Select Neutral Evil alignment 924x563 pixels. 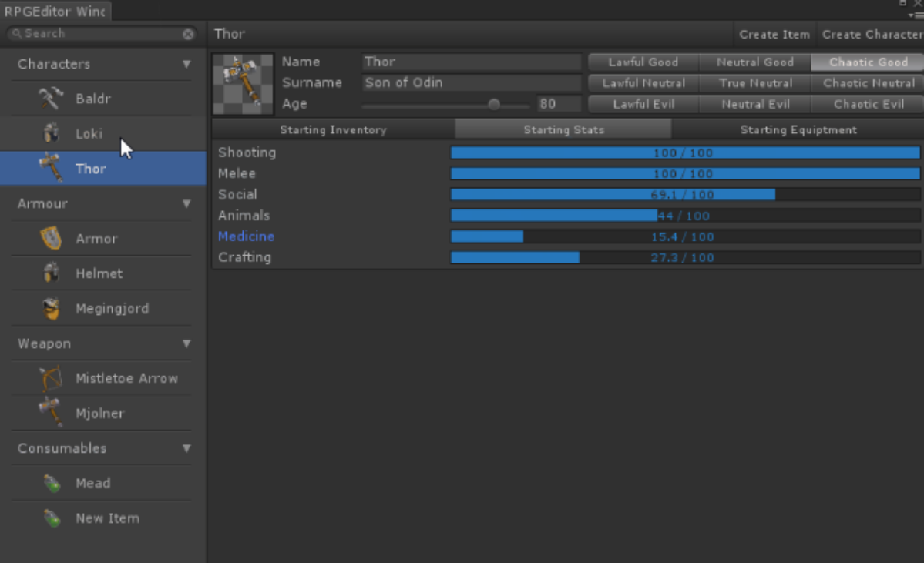click(x=755, y=104)
